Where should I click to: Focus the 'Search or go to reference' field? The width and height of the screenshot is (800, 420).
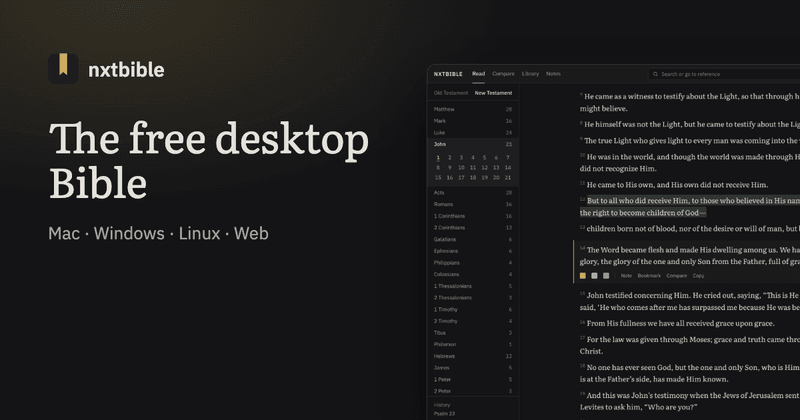tap(724, 74)
